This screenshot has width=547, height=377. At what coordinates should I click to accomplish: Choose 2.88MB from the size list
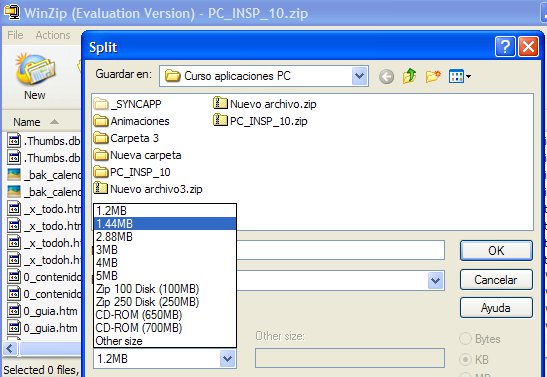165,237
